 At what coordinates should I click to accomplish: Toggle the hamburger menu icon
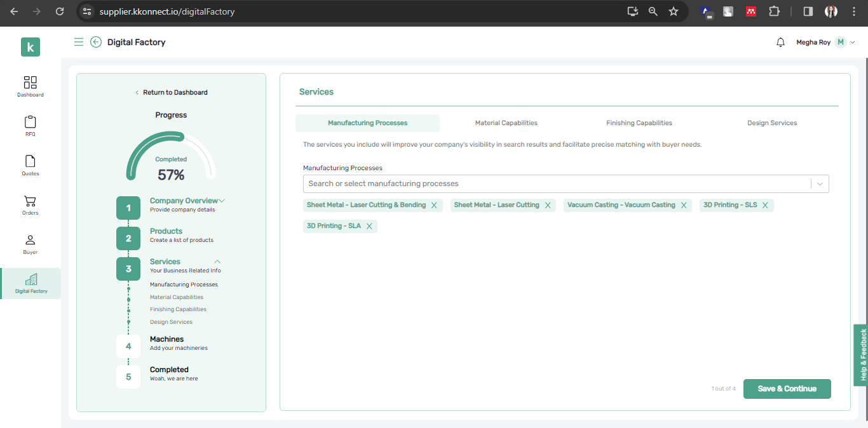79,42
